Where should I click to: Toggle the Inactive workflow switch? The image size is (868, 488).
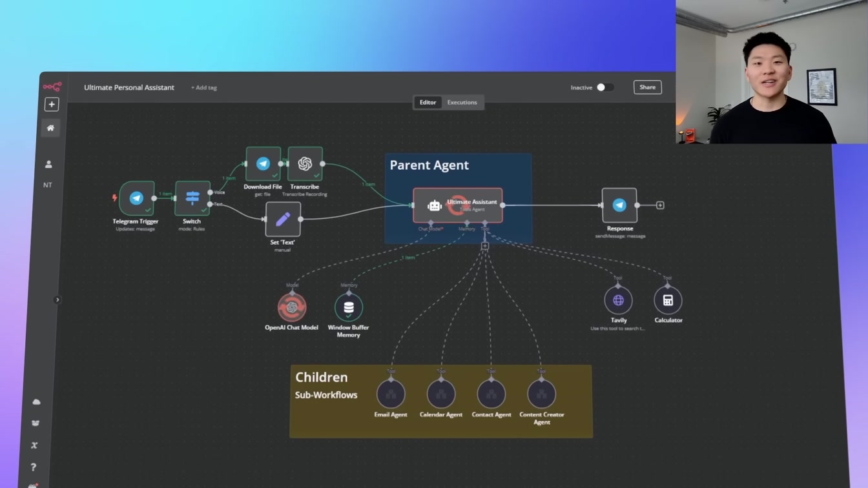pos(604,87)
